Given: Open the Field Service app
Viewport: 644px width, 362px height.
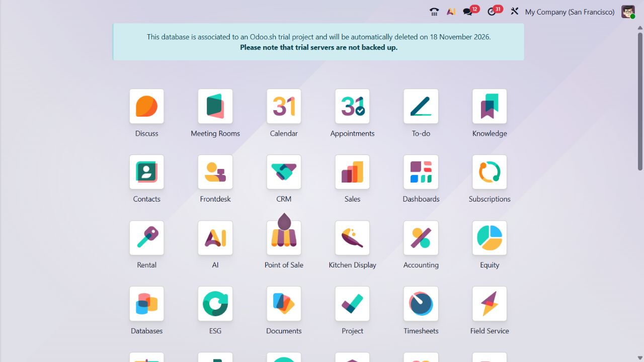Looking at the screenshot, I should coord(490,304).
